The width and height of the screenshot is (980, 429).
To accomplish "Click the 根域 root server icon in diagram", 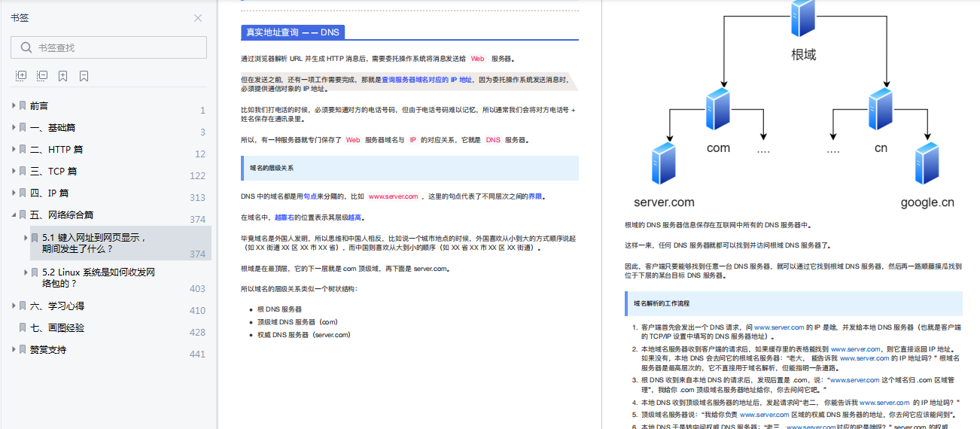I will (x=804, y=18).
